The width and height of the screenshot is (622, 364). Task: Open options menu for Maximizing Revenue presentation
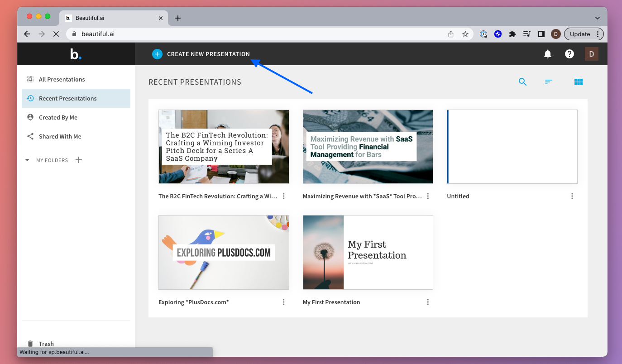click(428, 196)
